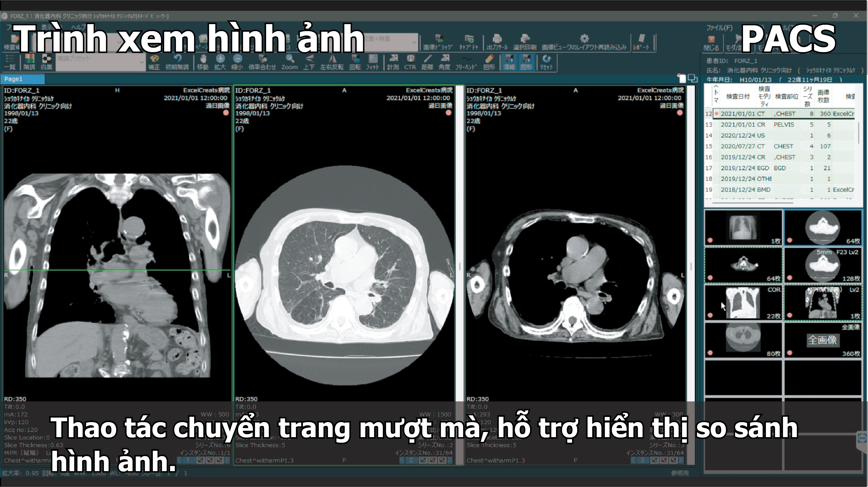Click the middle viewer pane vertical scrollbar
868x487 pixels.
coord(460,266)
